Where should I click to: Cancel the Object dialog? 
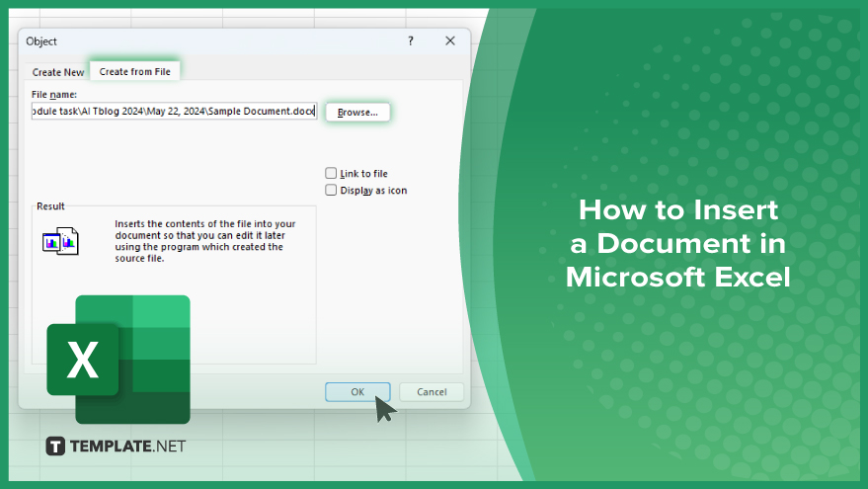[x=432, y=391]
